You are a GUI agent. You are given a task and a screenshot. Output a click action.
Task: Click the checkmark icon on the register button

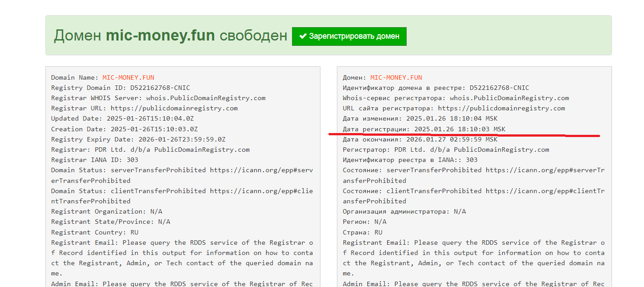pyautogui.click(x=303, y=36)
